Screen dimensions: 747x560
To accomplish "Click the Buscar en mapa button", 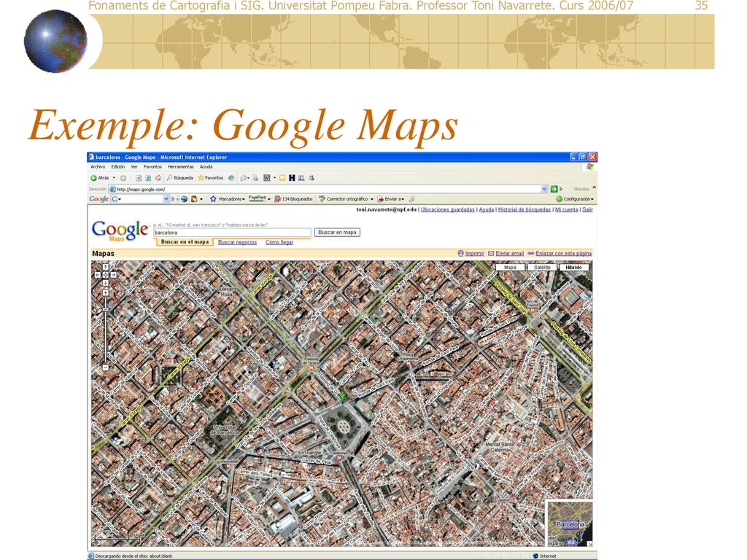I will coord(337,233).
